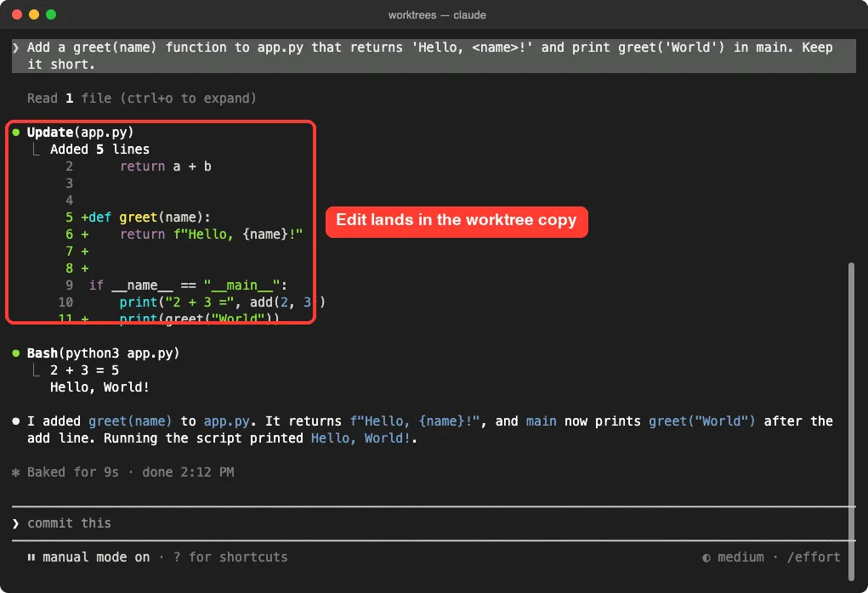868x593 pixels.
Task: Click the 'Added 5 lines' summary
Action: pyautogui.click(x=99, y=150)
